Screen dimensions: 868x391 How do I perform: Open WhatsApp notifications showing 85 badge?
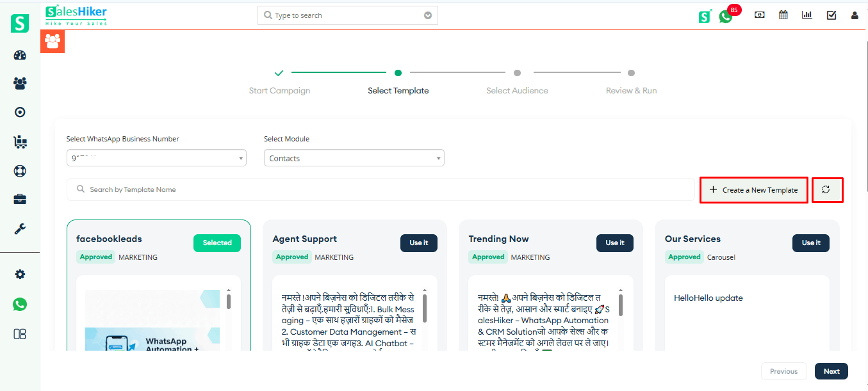(x=726, y=15)
